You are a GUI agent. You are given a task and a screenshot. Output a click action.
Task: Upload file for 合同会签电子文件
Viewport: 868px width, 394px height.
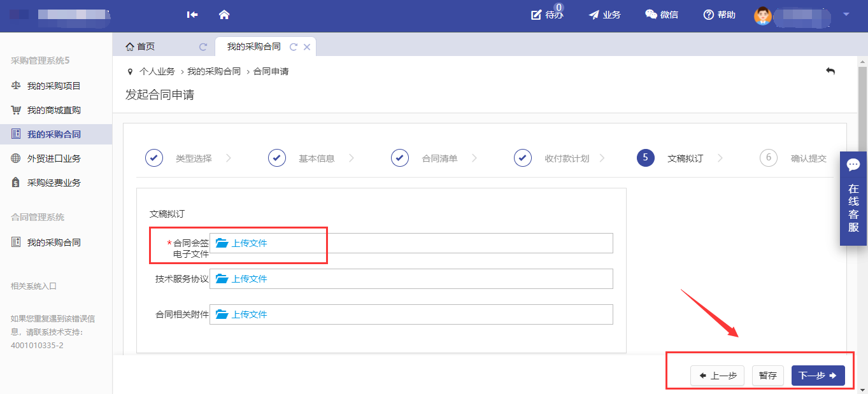click(241, 243)
